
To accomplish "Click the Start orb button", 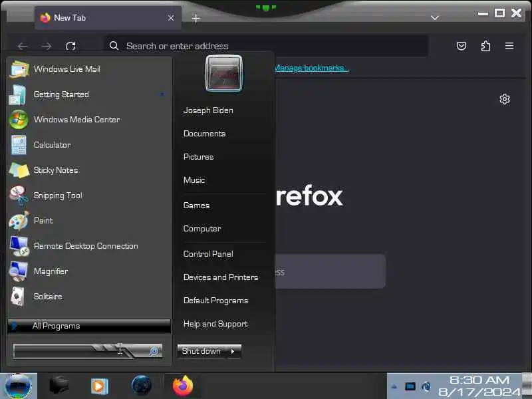I will pos(19,386).
